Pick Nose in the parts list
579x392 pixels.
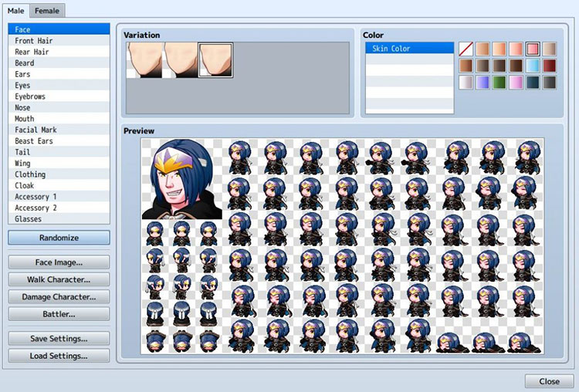click(x=59, y=107)
